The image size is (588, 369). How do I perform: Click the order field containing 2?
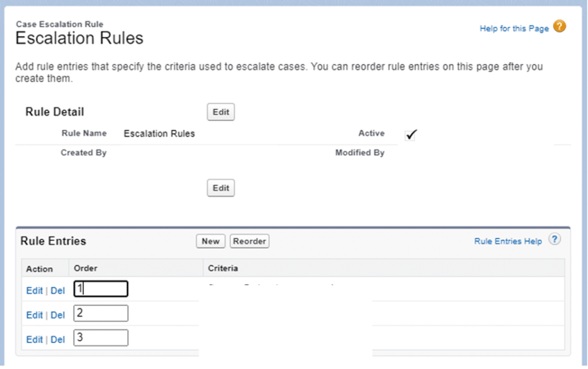point(101,313)
